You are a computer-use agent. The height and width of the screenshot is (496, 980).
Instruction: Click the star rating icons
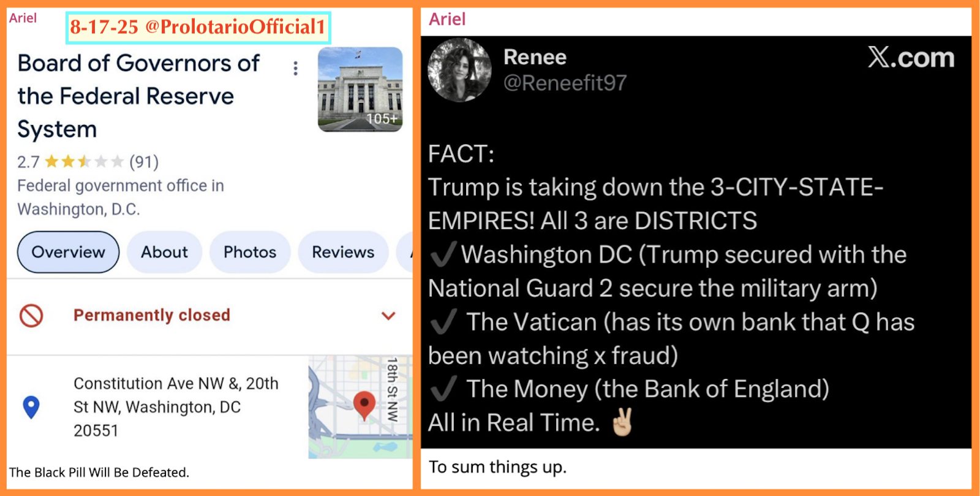(x=84, y=162)
